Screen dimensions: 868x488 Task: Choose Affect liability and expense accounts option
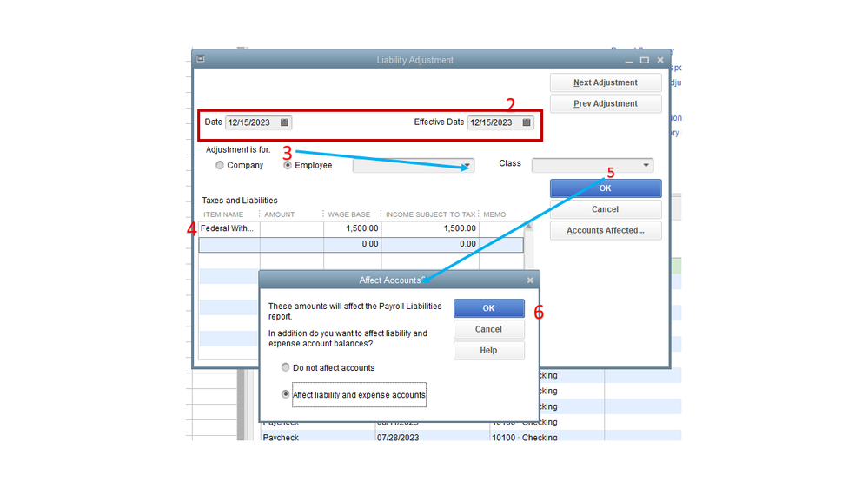click(x=285, y=394)
